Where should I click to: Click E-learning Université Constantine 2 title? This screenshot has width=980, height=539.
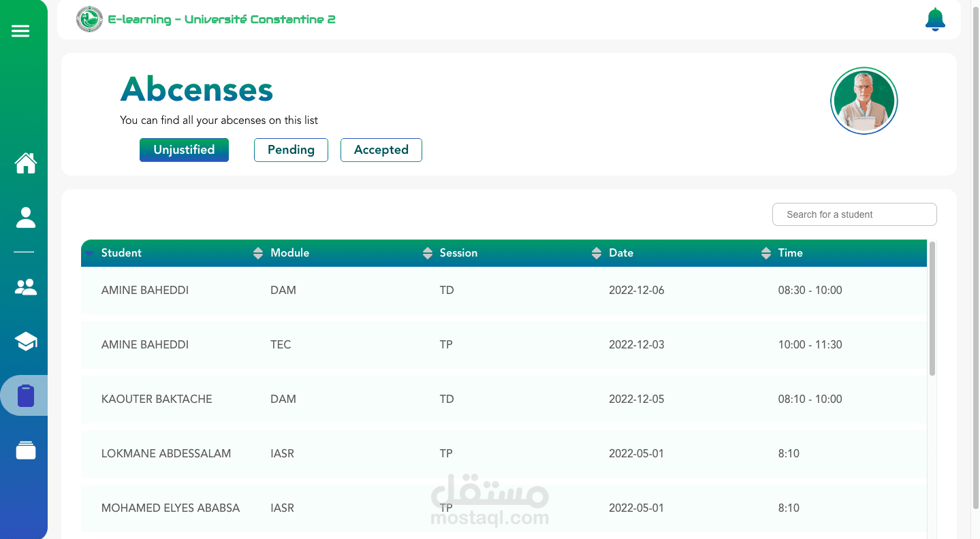(x=222, y=19)
